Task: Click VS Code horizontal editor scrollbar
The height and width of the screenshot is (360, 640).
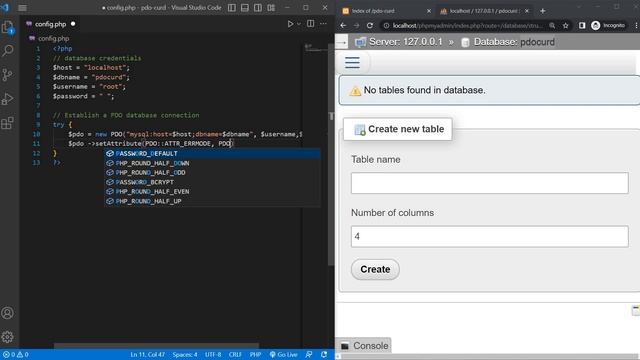Action: point(156,346)
